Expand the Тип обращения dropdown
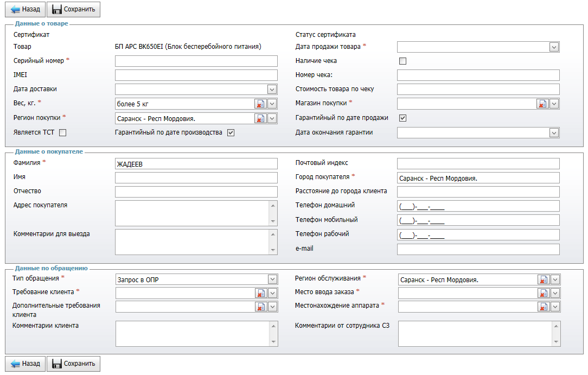This screenshot has height=375, width=588. coord(272,279)
